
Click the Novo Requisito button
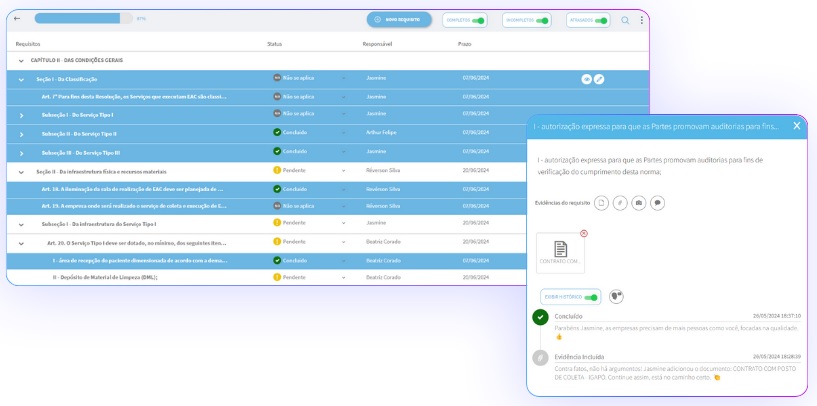point(399,19)
